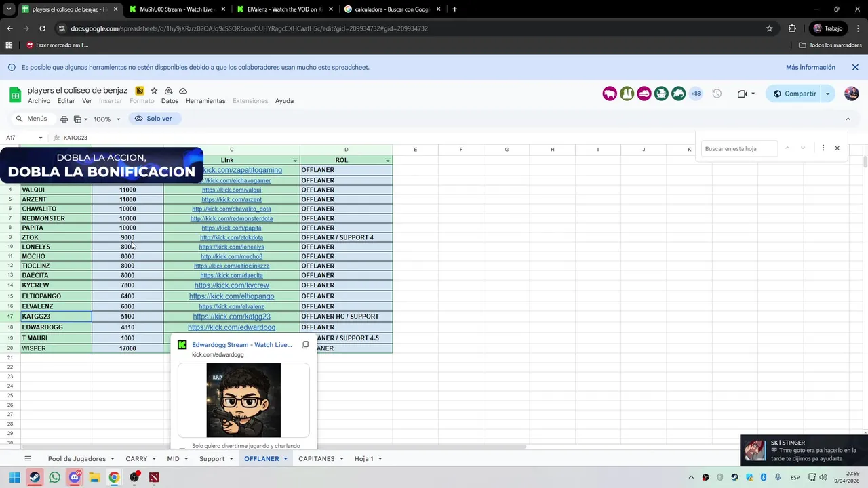The image size is (868, 488).
Task: Click the Compartir button
Action: tap(794, 94)
